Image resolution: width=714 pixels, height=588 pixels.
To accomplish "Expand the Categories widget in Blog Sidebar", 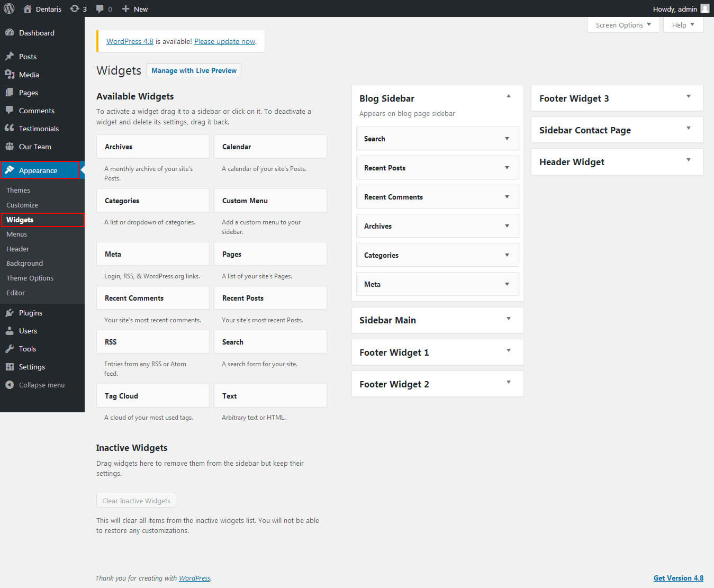I will click(x=507, y=255).
